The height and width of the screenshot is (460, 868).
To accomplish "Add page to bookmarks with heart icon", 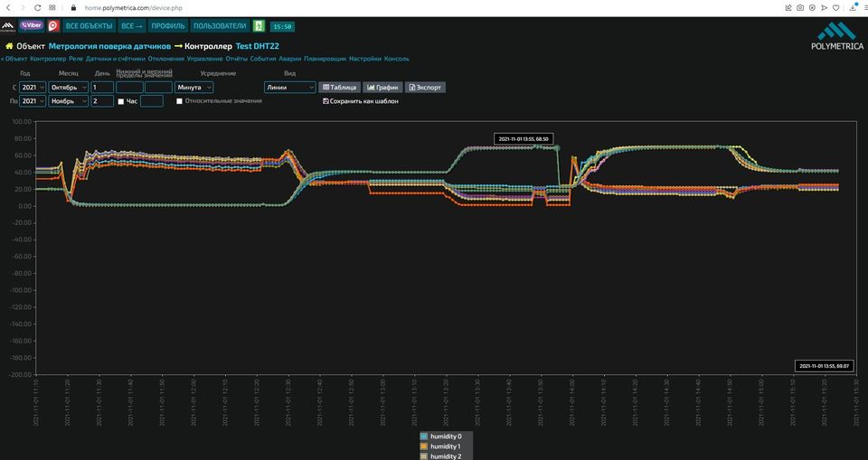I will pyautogui.click(x=835, y=8).
